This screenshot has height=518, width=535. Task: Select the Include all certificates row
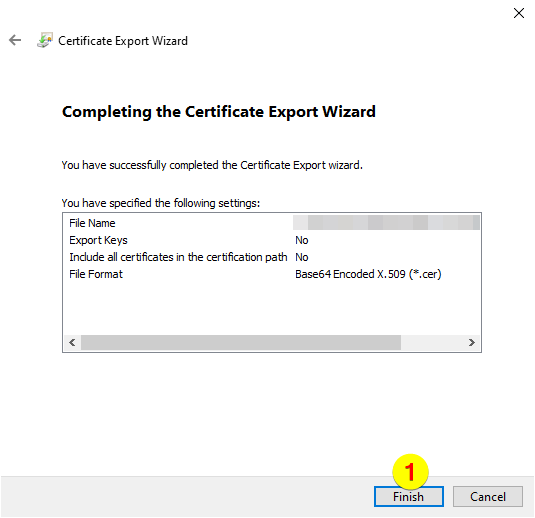click(x=272, y=257)
